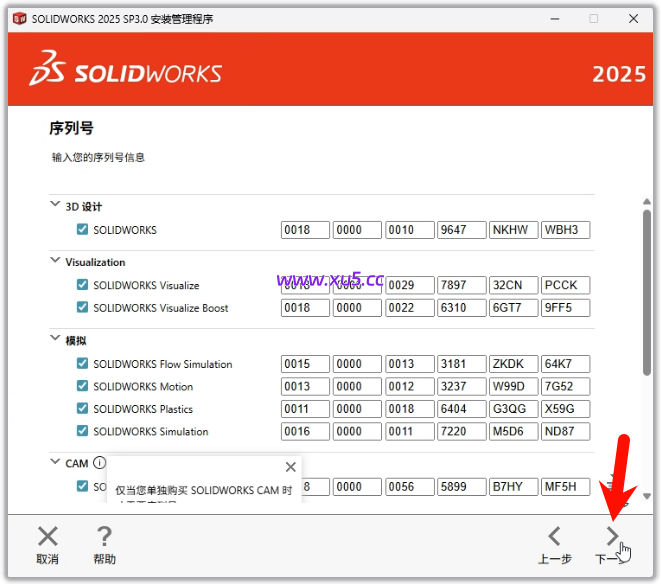Go back using the previous step arrow
The height and width of the screenshot is (585, 661).
point(554,537)
